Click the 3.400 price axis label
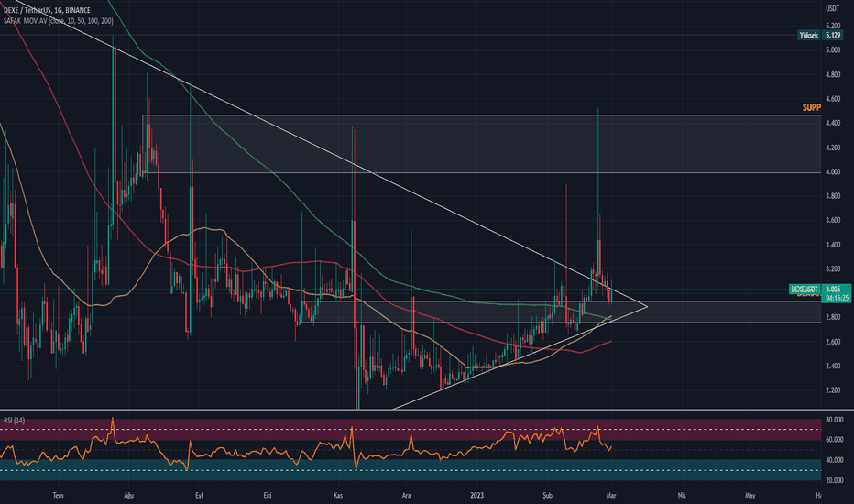The width and height of the screenshot is (854, 504). pos(833,245)
